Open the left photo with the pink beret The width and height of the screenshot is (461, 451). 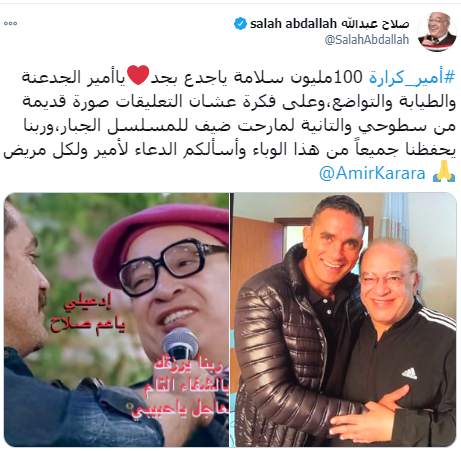(x=116, y=320)
